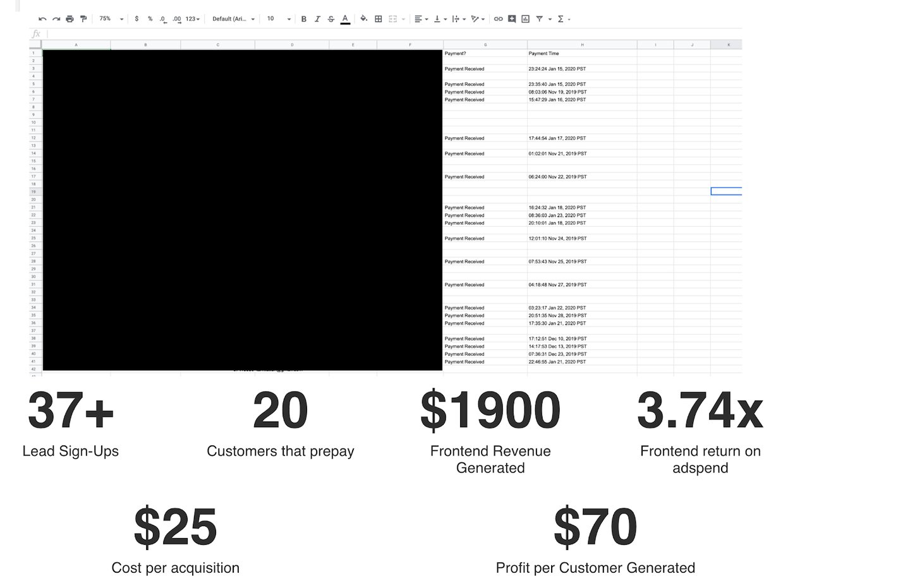
Task: Click the selected blue-outlined cell K19
Action: click(726, 191)
